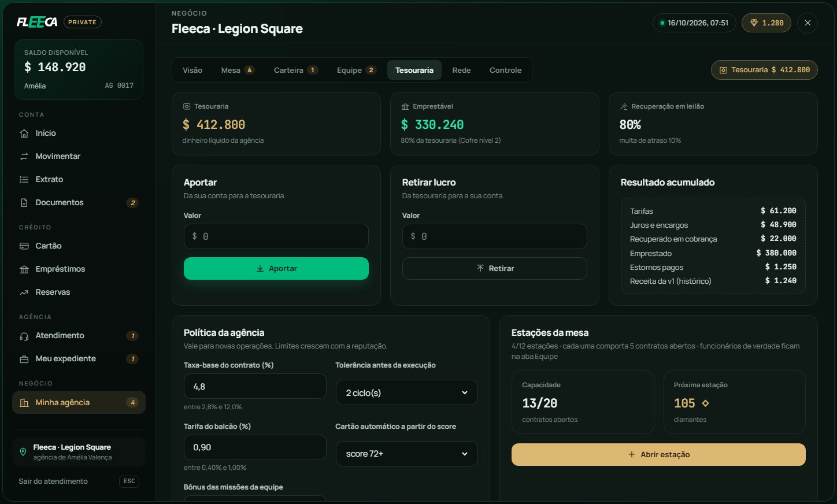This screenshot has width=837, height=504.
Task: Open Minha agência in the sidebar
Action: pyautogui.click(x=79, y=402)
